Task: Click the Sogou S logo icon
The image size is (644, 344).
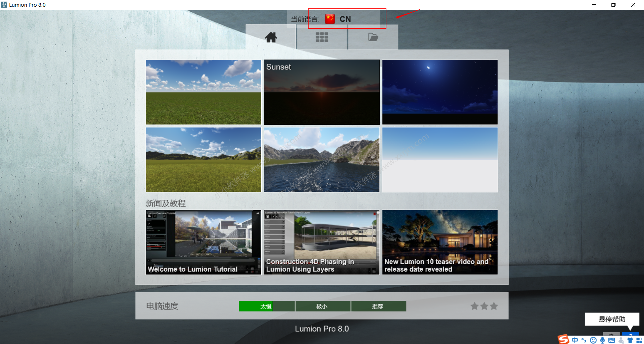Action: tap(563, 339)
